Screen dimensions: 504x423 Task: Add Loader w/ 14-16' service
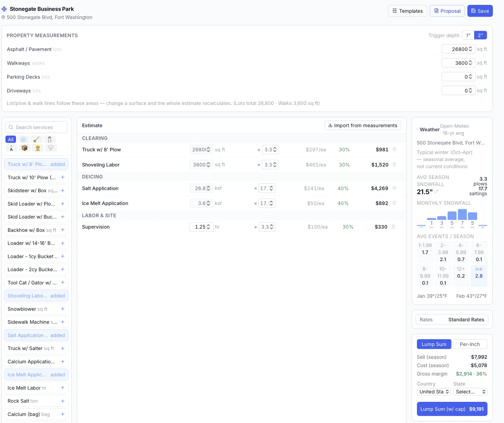(x=62, y=243)
